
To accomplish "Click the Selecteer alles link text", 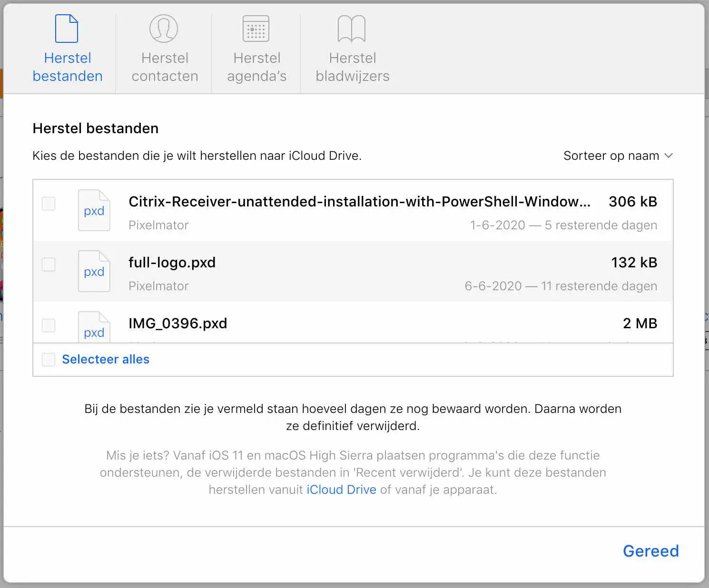I will (106, 359).
